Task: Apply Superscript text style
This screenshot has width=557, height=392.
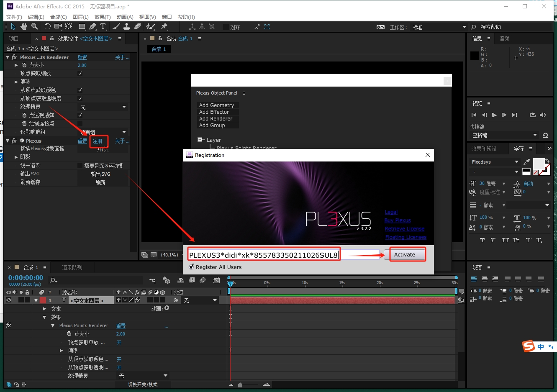Action: coord(529,240)
